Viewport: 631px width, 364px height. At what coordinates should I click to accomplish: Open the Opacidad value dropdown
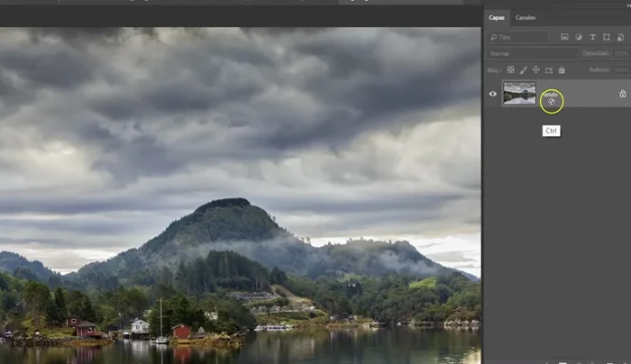621,53
